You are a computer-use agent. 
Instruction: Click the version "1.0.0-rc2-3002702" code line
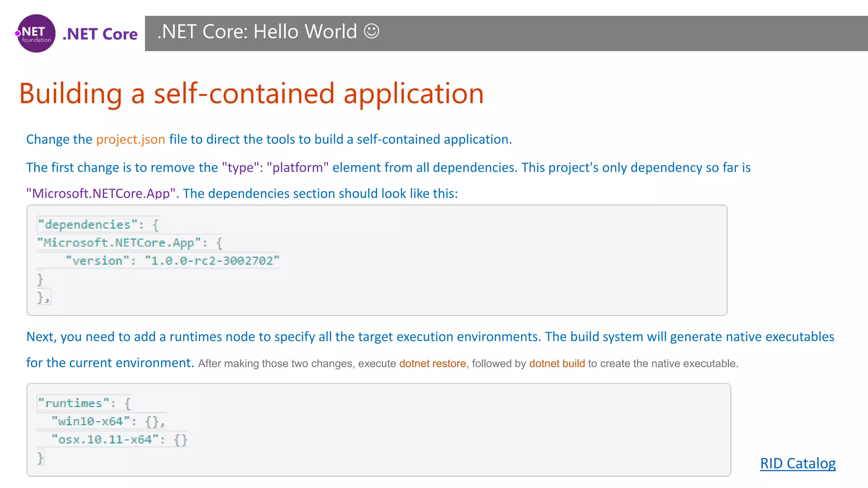click(172, 261)
